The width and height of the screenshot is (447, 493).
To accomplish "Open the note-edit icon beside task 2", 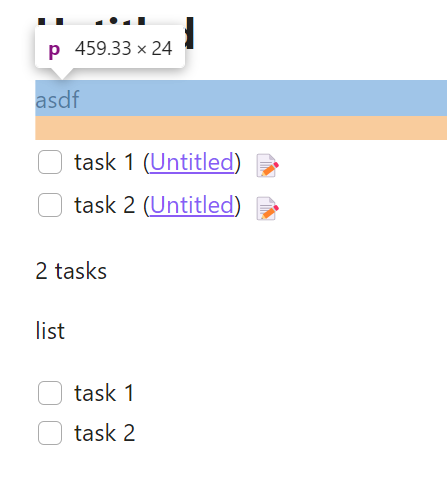I will pos(267,208).
